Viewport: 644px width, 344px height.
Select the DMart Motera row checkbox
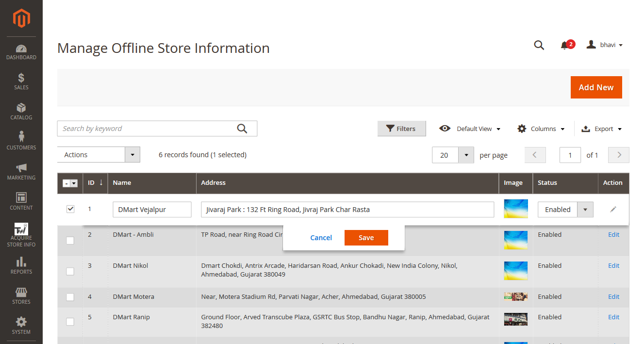[70, 297]
